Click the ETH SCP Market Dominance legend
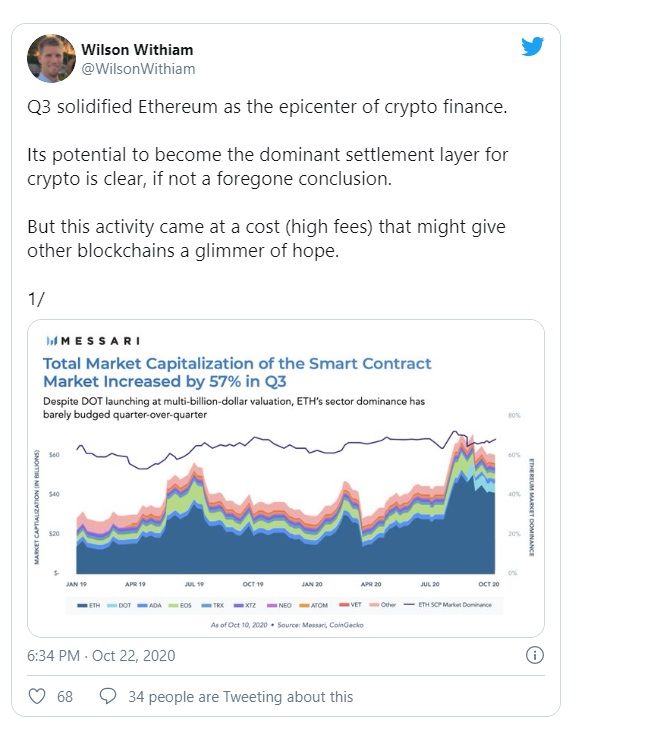This screenshot has width=656, height=738. click(448, 605)
